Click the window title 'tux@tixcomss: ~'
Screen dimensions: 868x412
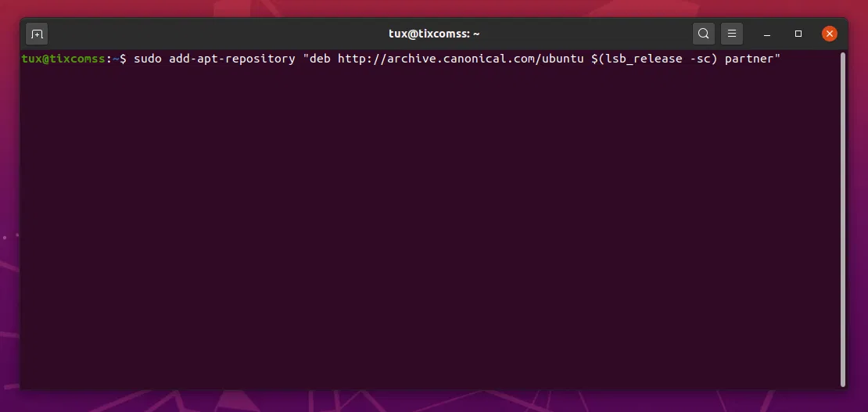[434, 34]
